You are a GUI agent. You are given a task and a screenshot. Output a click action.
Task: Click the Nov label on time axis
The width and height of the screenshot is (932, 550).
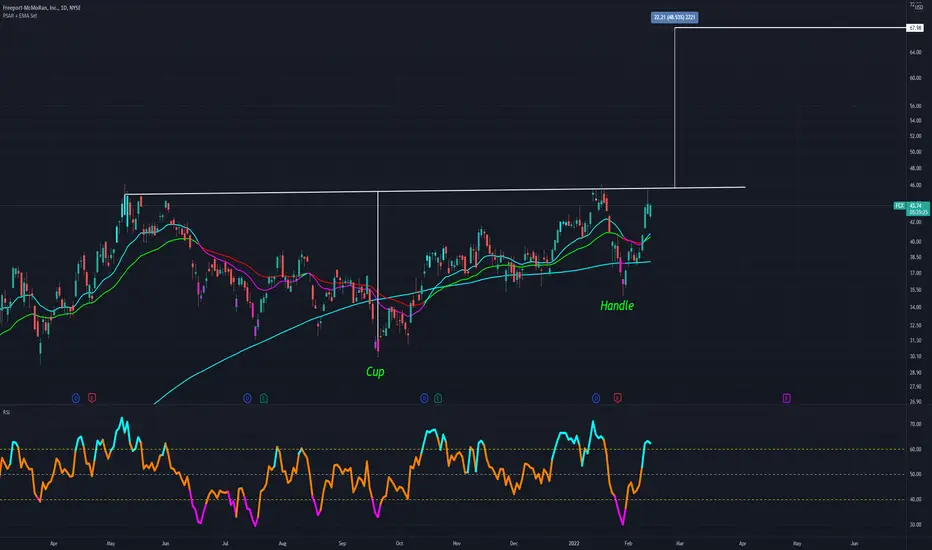(x=456, y=543)
